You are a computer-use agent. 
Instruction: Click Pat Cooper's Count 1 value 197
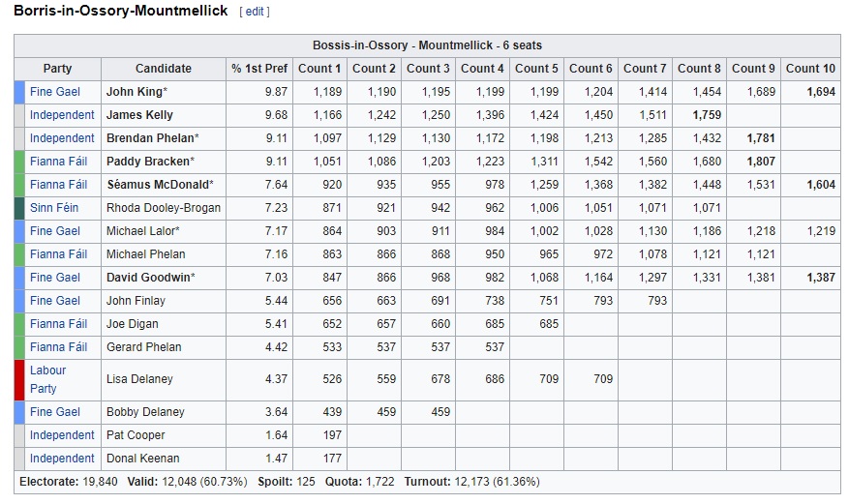pos(332,436)
